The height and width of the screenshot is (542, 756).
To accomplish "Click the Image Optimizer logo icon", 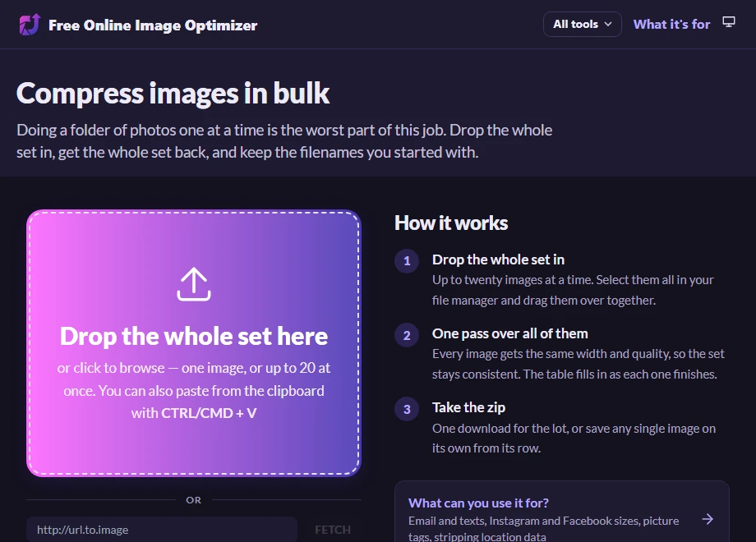I will [x=30, y=25].
